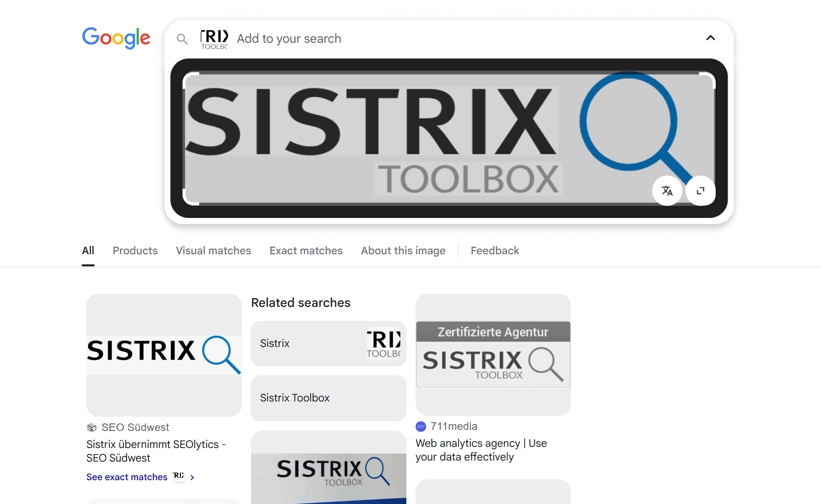Collapse the image preview with up chevron

tap(710, 38)
